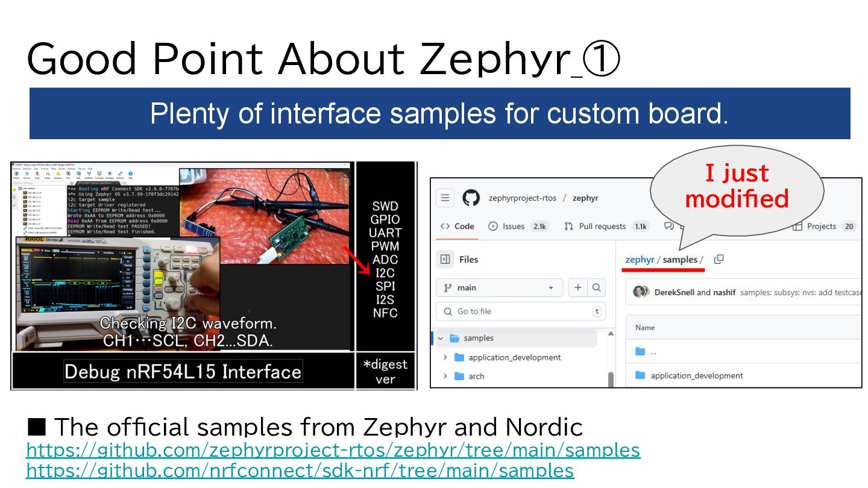
Task: Switch to the Issues tab
Action: tap(518, 227)
